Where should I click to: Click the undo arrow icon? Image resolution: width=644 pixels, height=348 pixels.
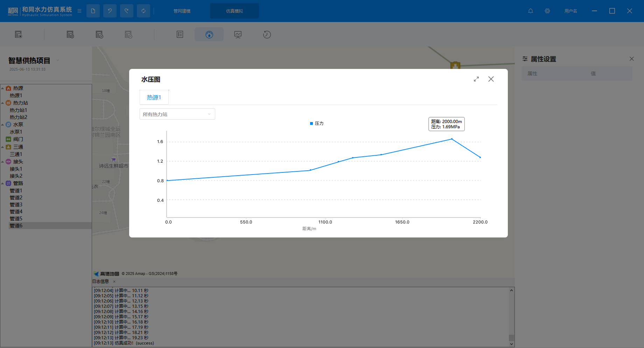click(110, 11)
